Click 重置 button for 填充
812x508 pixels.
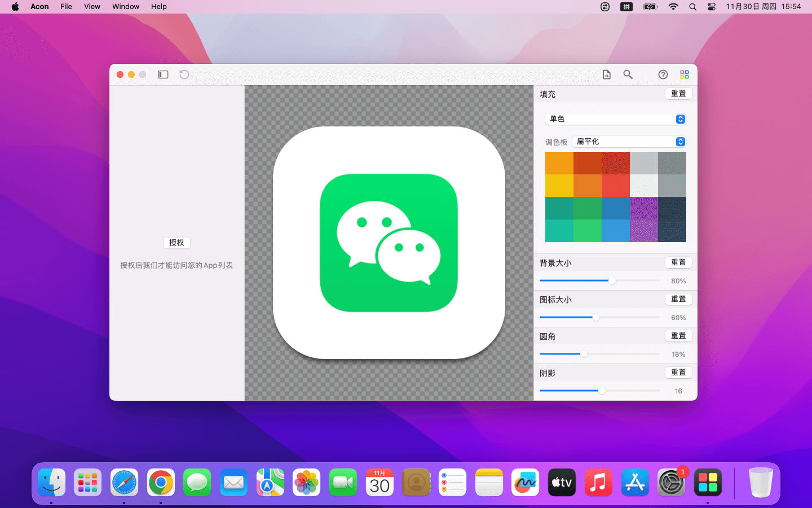coord(678,94)
